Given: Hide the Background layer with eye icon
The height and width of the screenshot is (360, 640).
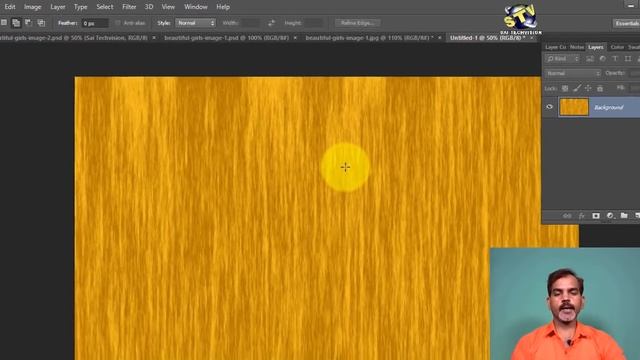Looking at the screenshot, I should 549,107.
